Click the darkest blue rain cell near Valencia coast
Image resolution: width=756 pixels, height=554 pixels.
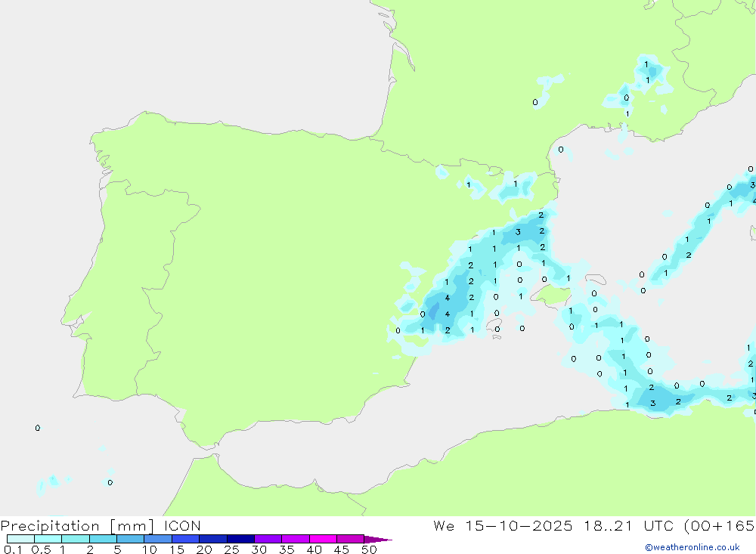click(x=434, y=311)
